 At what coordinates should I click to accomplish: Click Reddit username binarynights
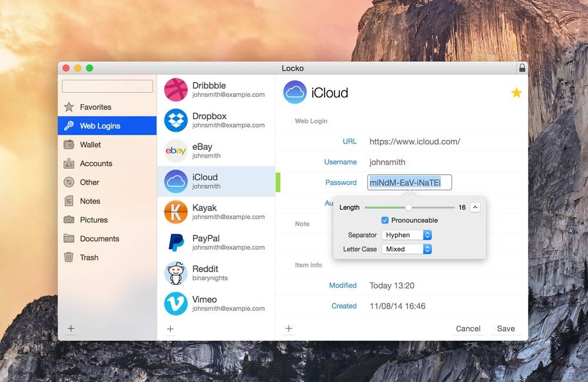pyautogui.click(x=210, y=278)
